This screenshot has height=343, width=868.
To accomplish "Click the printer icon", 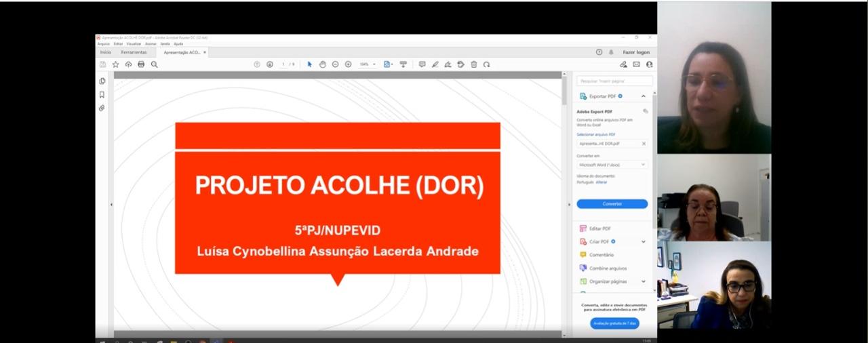I will click(x=141, y=64).
